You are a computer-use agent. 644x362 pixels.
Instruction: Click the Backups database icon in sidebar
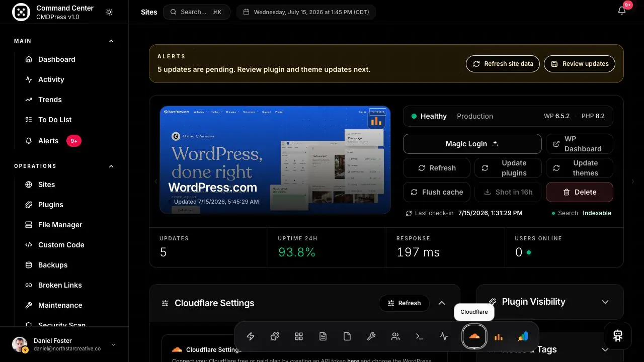click(29, 265)
